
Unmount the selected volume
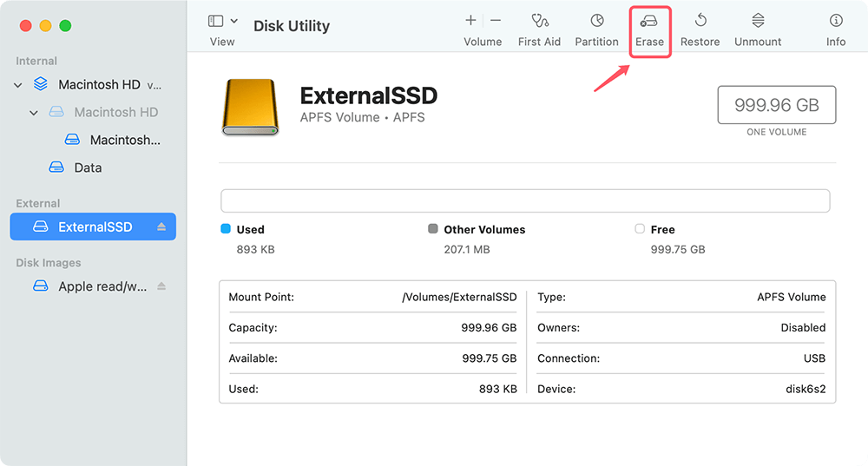758,31
